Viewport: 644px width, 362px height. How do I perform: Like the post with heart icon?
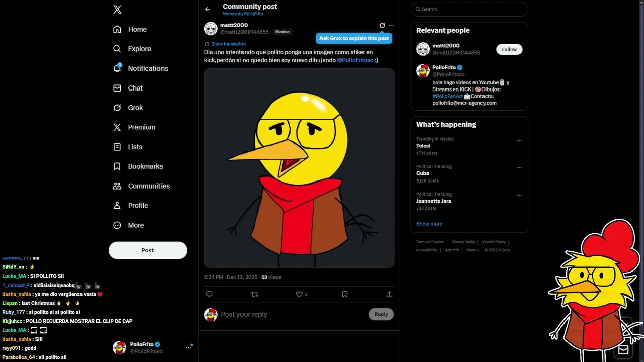pos(299,294)
